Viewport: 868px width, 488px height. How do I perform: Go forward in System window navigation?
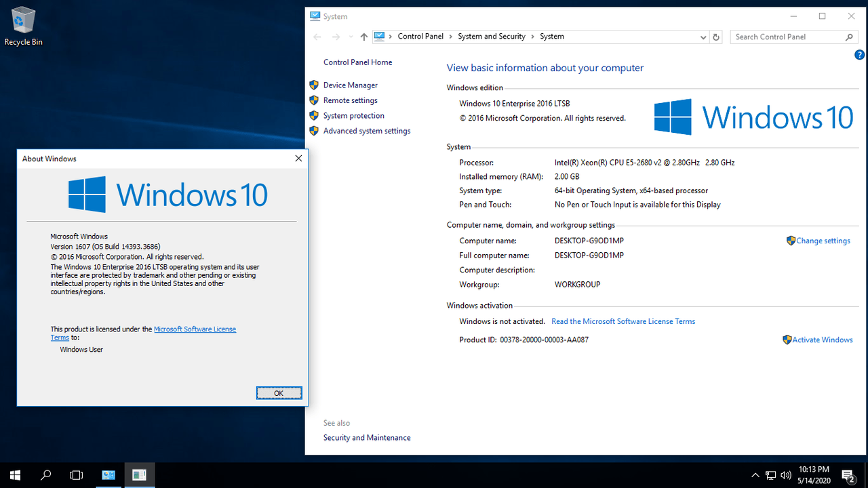pos(336,37)
